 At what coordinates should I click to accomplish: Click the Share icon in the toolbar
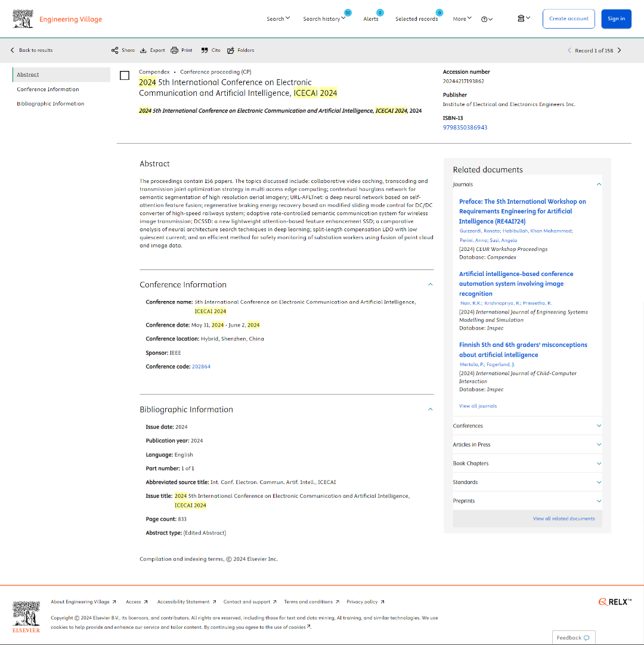114,51
